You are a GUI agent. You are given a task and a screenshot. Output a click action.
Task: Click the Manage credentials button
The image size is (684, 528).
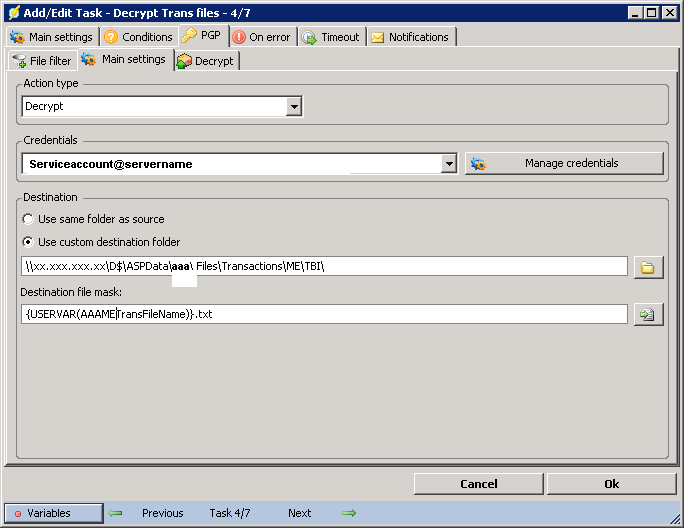tap(564, 163)
